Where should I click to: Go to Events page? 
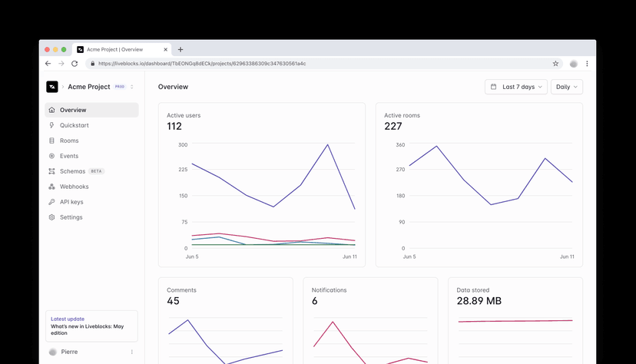[91, 156]
